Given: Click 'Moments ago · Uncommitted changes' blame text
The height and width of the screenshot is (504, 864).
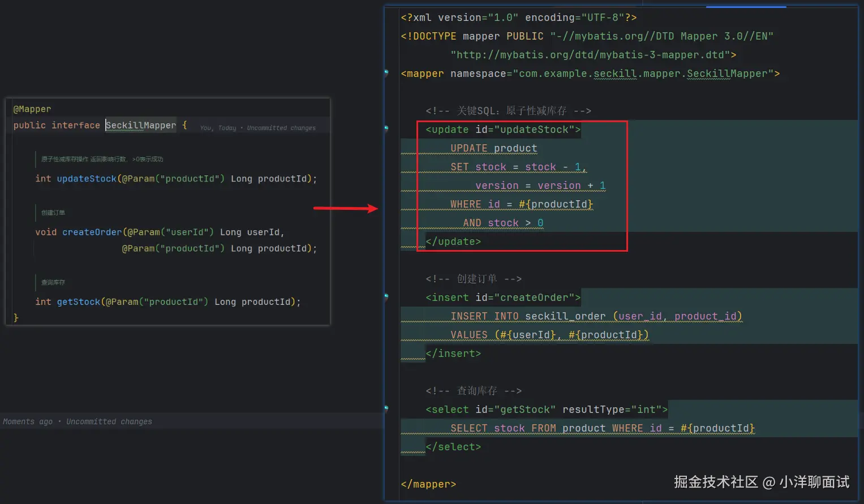Looking at the screenshot, I should [78, 421].
